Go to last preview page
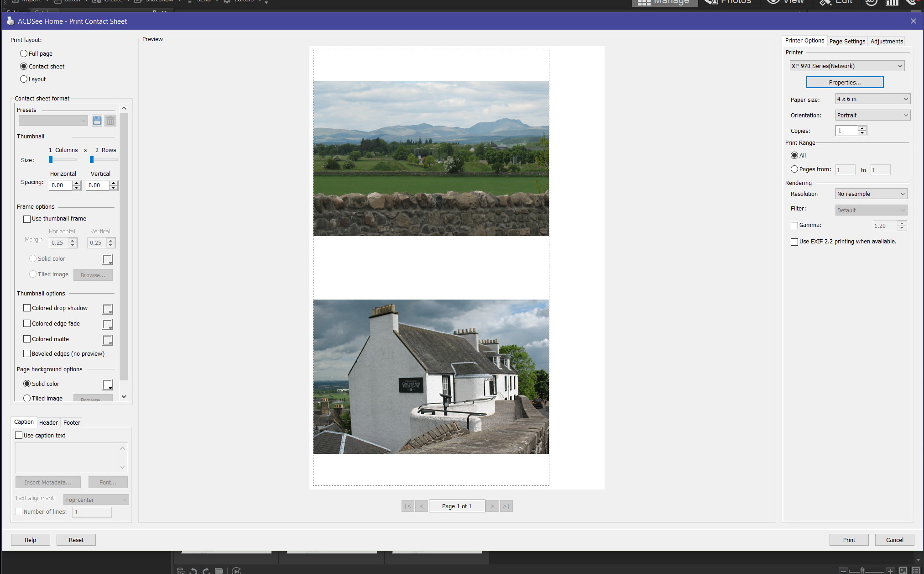 (506, 506)
